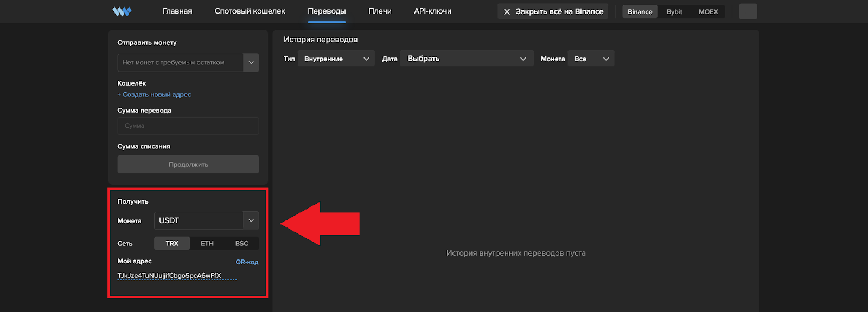Open the Спотовый кошелек tab
This screenshot has height=312, width=868.
250,11
